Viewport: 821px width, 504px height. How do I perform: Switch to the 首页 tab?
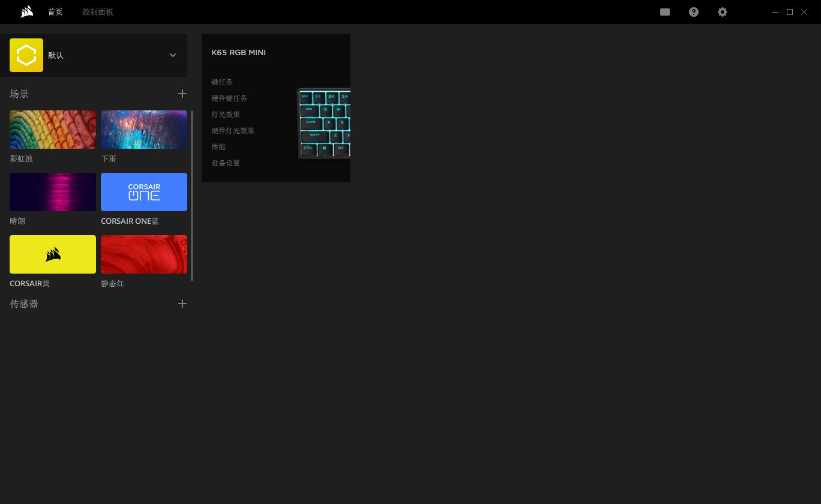click(x=55, y=12)
